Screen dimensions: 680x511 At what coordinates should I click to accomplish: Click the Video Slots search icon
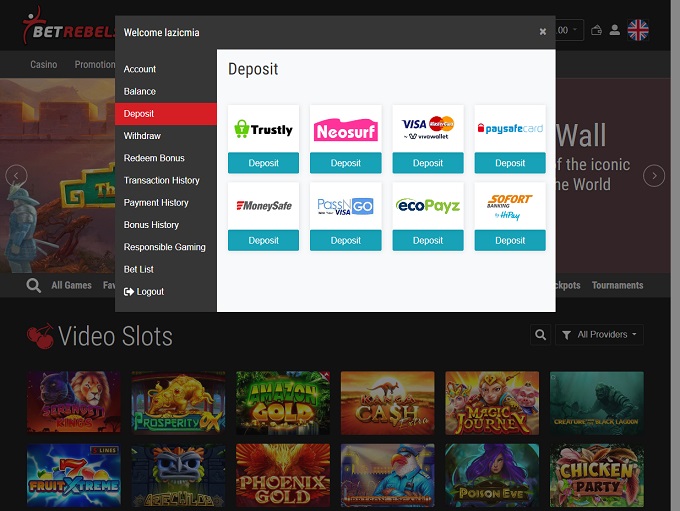click(x=541, y=335)
